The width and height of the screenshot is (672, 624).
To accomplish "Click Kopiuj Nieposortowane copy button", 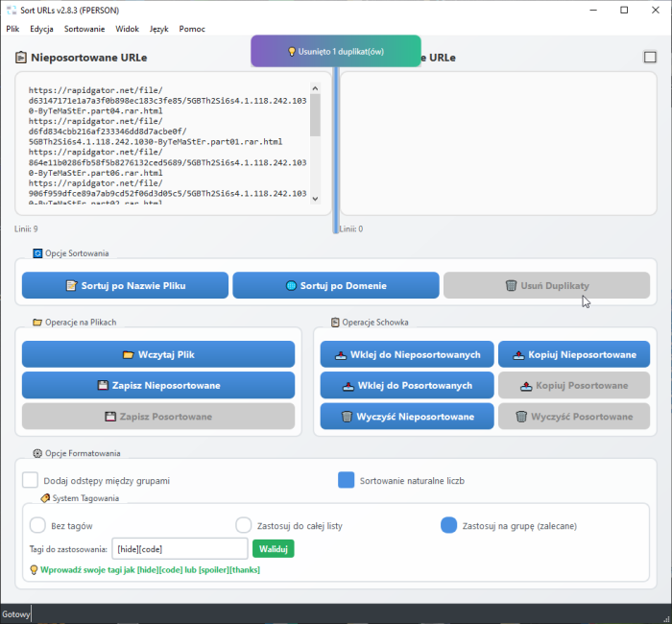I will [x=573, y=354].
